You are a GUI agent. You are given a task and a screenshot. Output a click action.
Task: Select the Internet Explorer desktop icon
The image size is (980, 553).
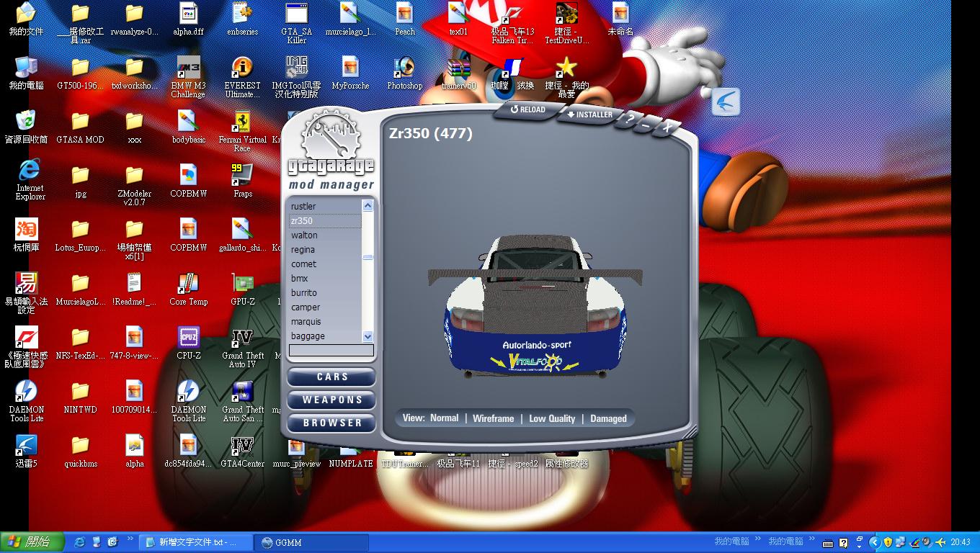point(30,180)
